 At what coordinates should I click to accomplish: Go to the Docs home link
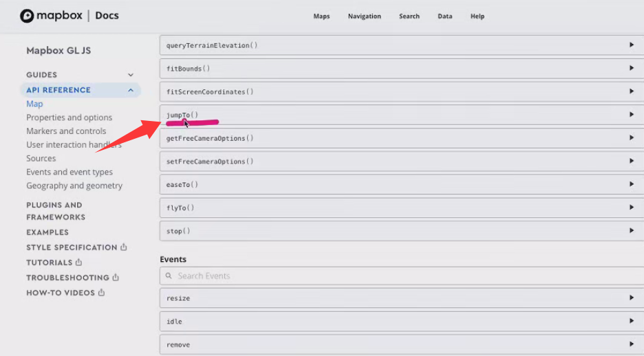(x=107, y=16)
